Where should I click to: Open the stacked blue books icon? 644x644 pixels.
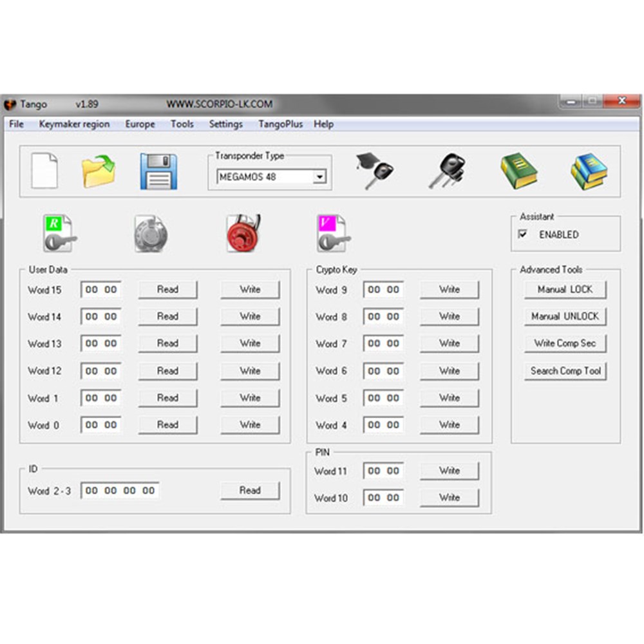[589, 171]
